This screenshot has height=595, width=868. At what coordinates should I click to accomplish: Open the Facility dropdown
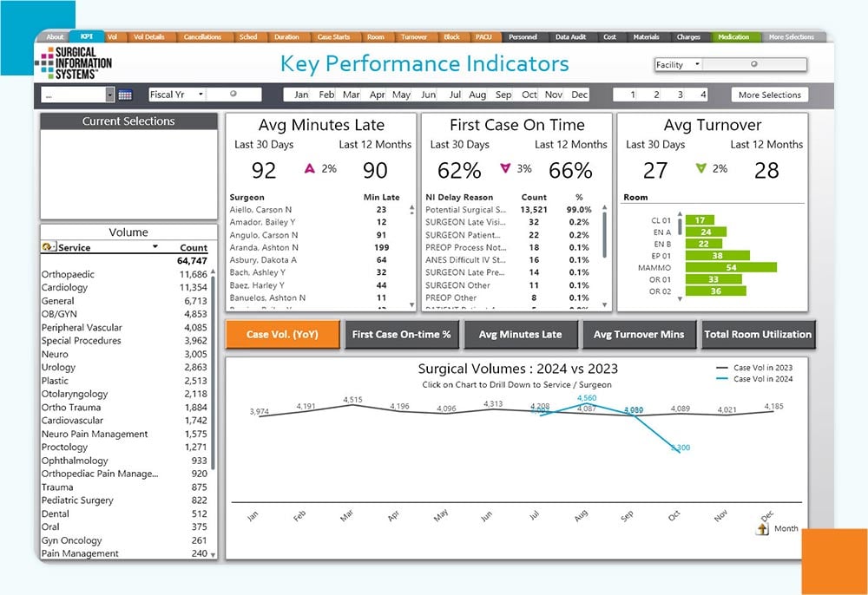698,64
